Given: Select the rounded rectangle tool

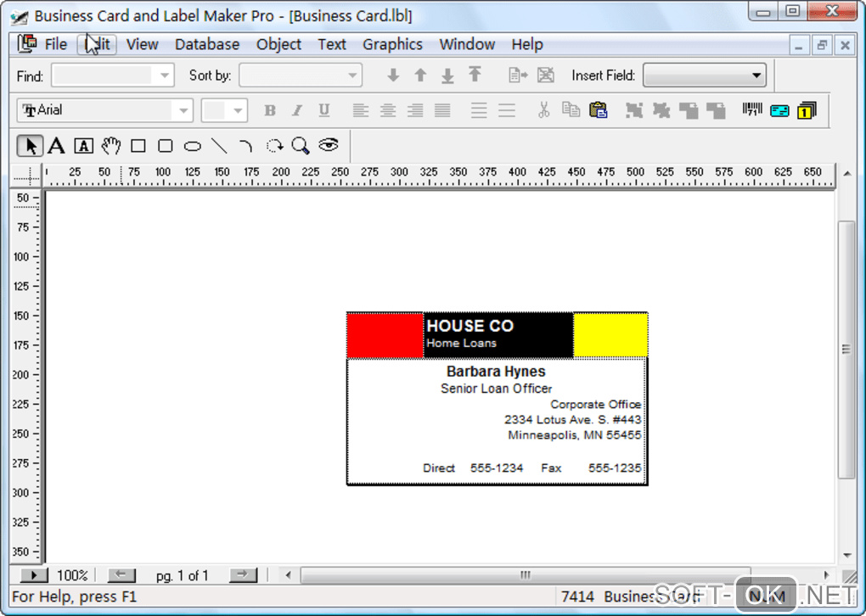Looking at the screenshot, I should click(166, 146).
